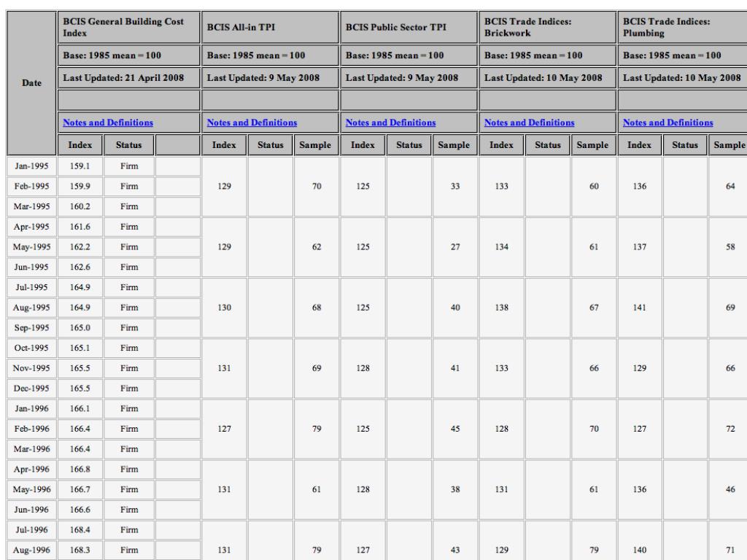747x560 pixels.
Task: Click index value 166.1 for Jan-1996
Action: tap(80, 408)
